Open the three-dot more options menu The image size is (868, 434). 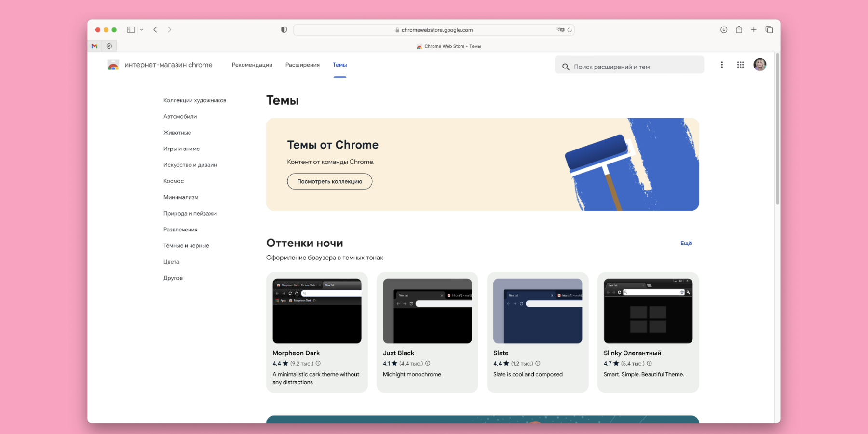pyautogui.click(x=722, y=65)
